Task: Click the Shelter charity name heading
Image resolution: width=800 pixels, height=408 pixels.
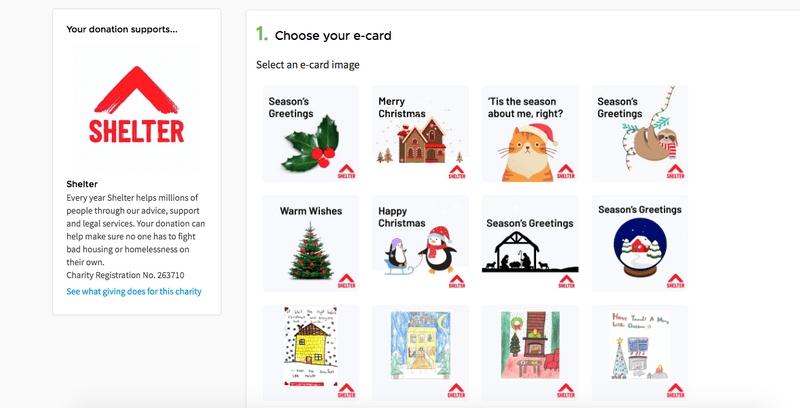Action: pyautogui.click(x=82, y=184)
